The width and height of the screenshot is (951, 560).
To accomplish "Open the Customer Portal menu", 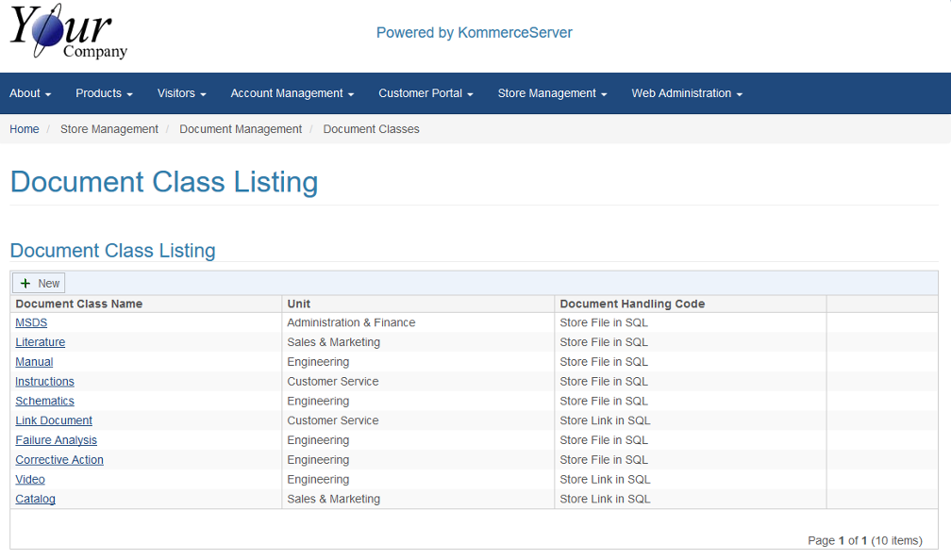I will (x=425, y=93).
